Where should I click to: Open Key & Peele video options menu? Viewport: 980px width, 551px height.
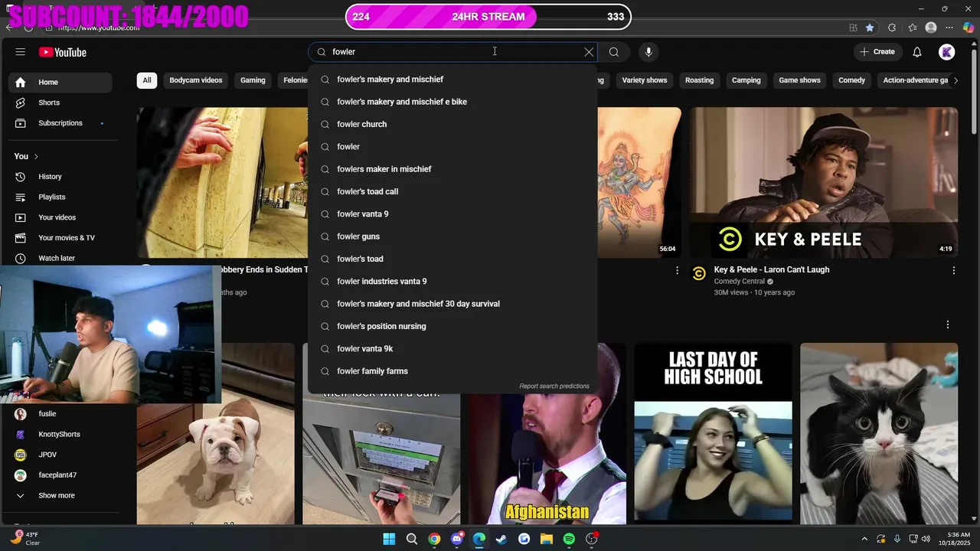(x=953, y=270)
